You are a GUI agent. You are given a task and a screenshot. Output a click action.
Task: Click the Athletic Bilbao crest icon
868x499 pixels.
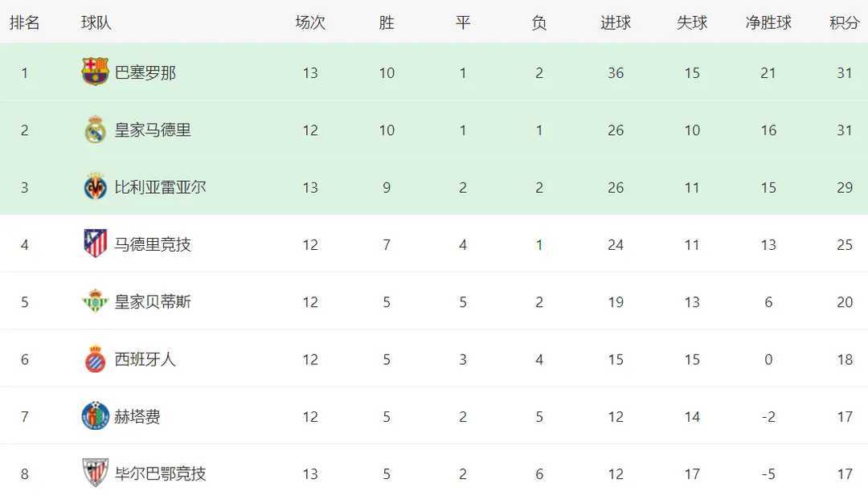click(95, 473)
